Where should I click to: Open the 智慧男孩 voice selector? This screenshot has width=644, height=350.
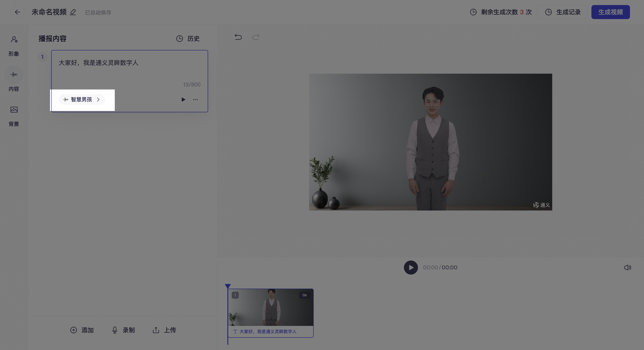click(x=82, y=99)
